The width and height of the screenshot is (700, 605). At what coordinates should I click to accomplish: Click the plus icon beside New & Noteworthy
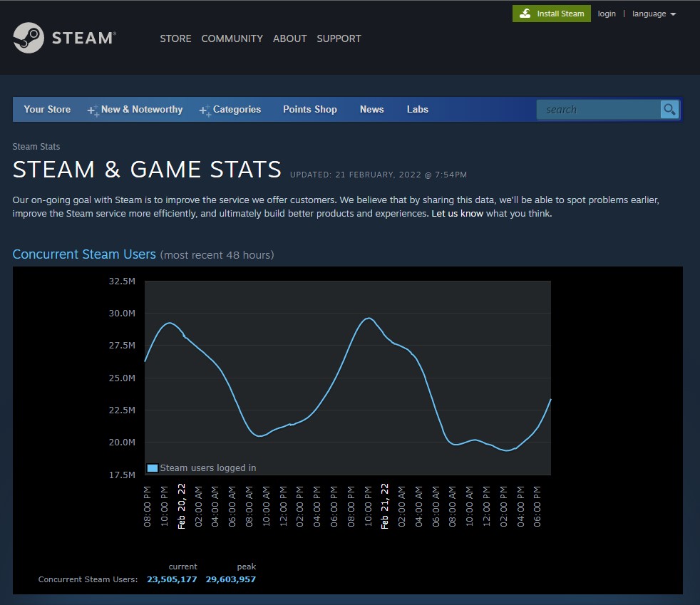click(93, 110)
